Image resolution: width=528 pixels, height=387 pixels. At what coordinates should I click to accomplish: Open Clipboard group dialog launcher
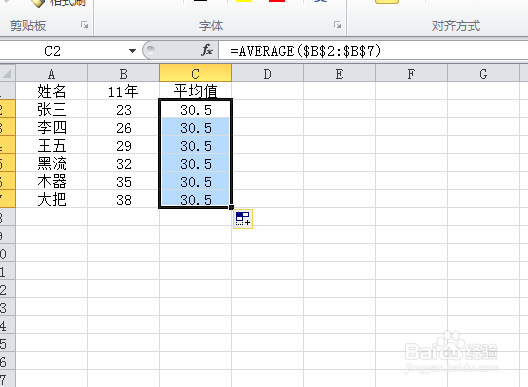pyautogui.click(x=85, y=25)
